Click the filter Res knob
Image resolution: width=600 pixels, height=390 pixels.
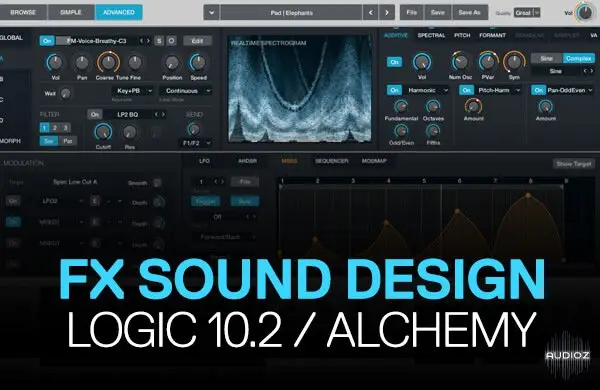click(130, 132)
